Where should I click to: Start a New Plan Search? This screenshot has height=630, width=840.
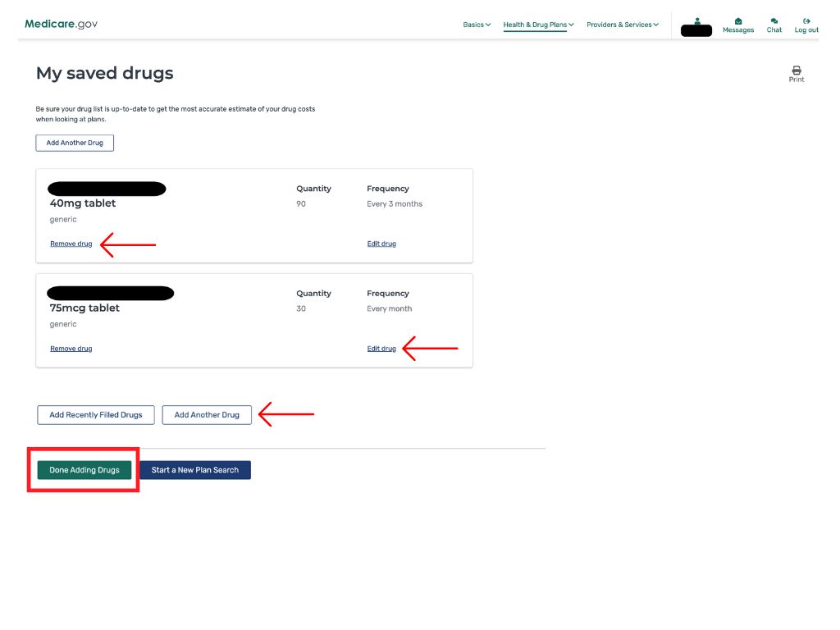pyautogui.click(x=195, y=470)
